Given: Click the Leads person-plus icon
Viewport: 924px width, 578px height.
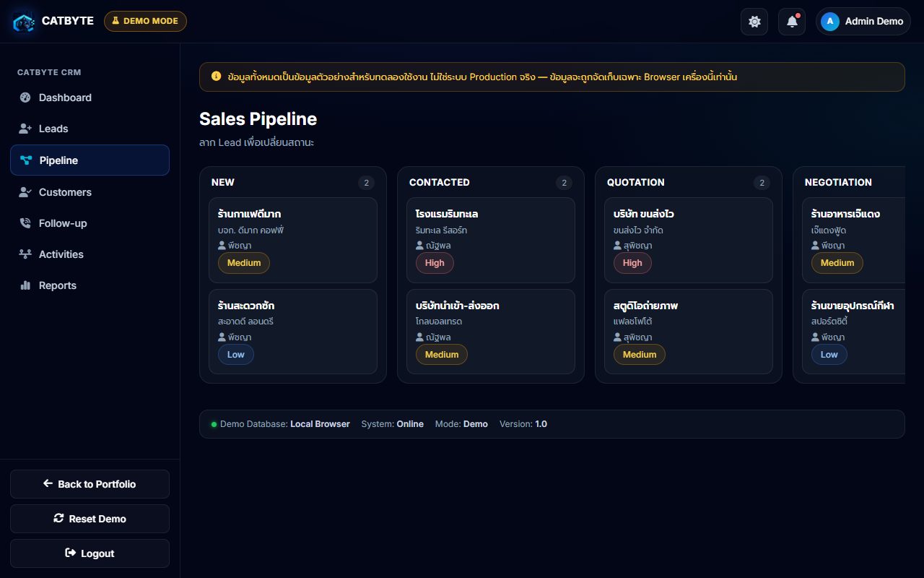Looking at the screenshot, I should pyautogui.click(x=25, y=129).
